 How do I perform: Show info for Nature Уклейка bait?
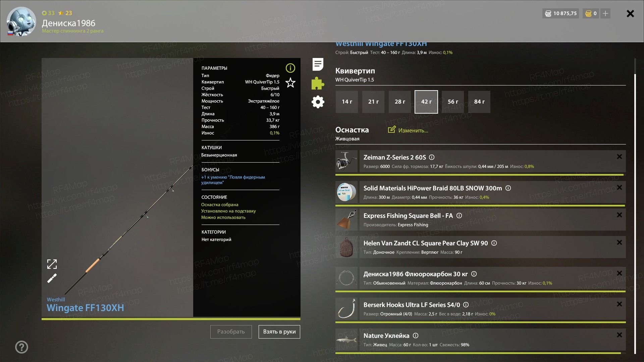[x=416, y=336]
